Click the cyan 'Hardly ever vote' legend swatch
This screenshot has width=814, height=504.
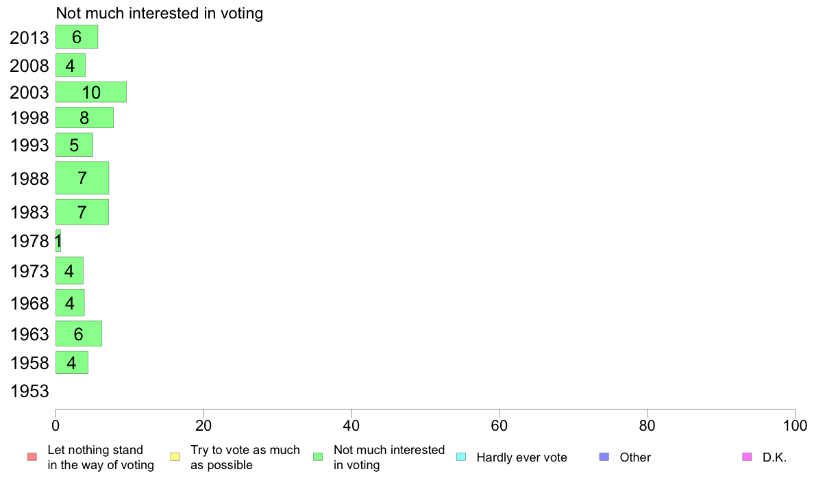point(461,457)
